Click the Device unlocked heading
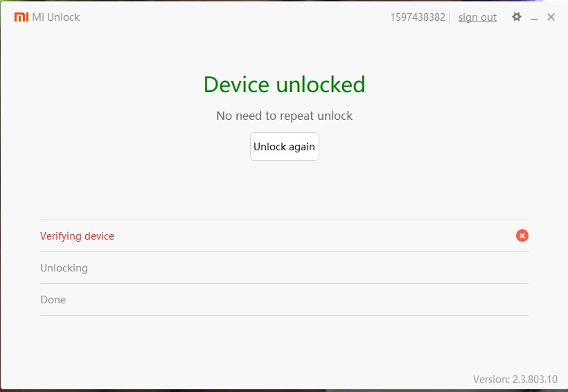 [284, 84]
